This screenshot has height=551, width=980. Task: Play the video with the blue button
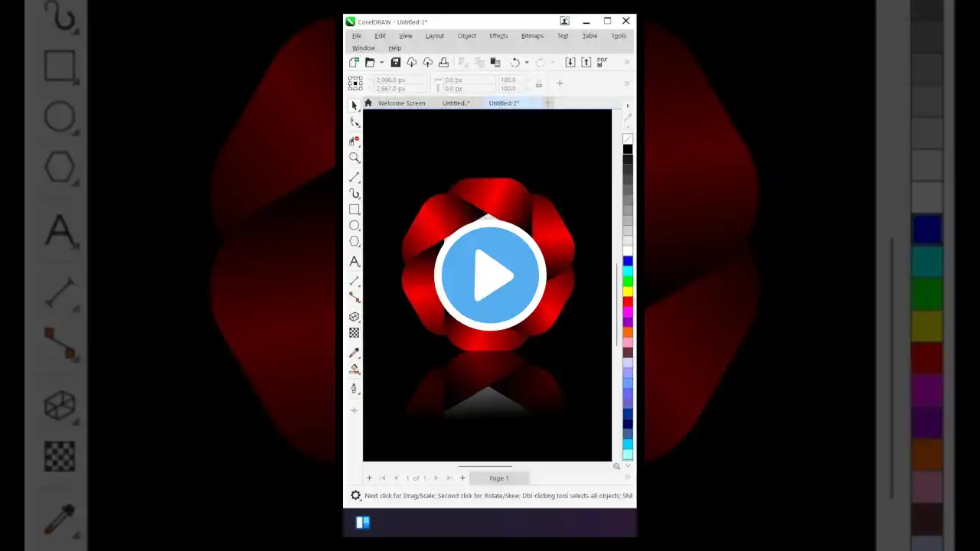click(x=490, y=275)
